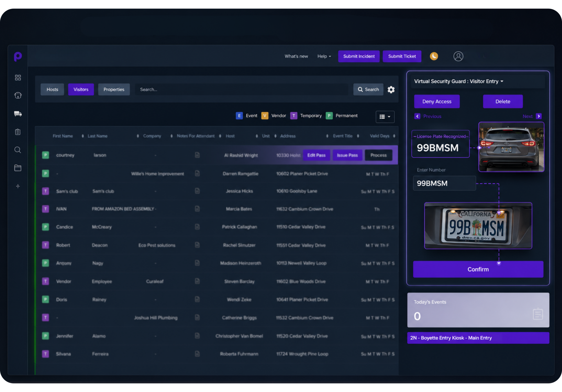
Task: Open the list view dropdown button
Action: [385, 117]
